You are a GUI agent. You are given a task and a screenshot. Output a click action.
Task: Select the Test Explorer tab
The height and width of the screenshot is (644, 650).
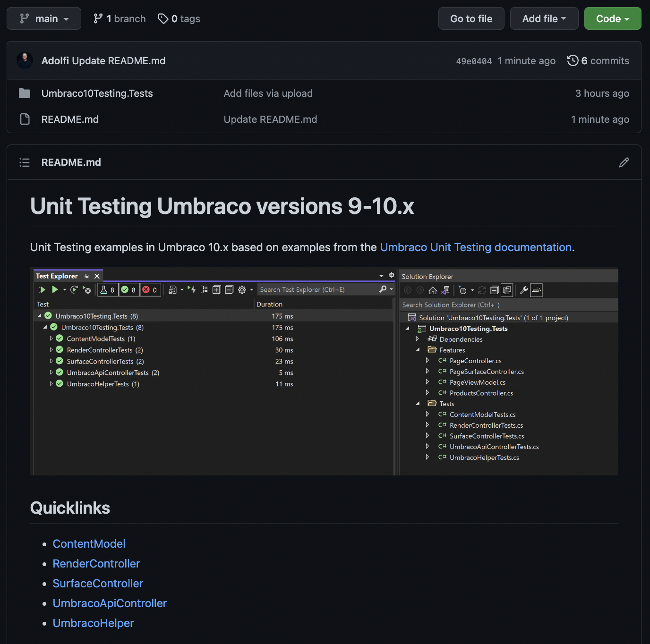(57, 276)
